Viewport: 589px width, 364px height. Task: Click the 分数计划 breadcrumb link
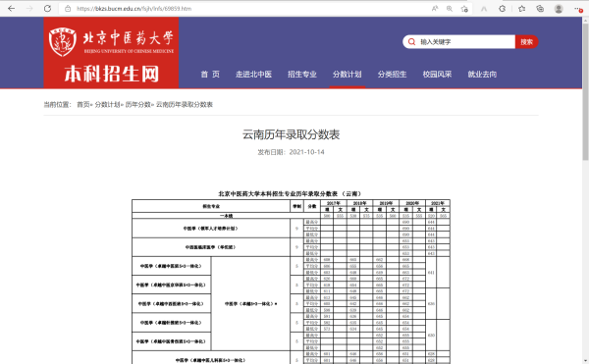(x=107, y=104)
